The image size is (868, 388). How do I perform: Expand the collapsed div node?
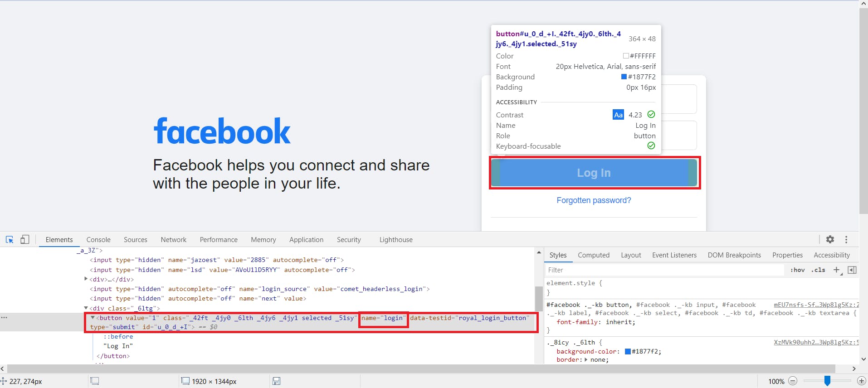[x=86, y=279]
